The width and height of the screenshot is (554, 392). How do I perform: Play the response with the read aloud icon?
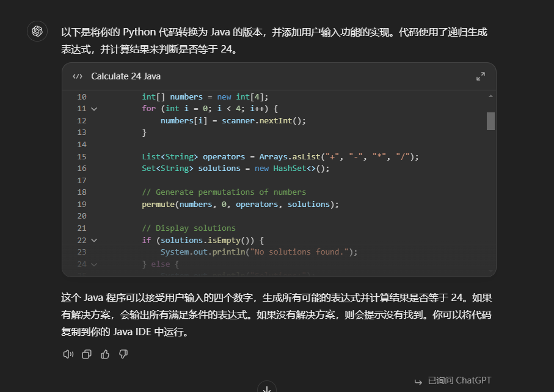click(68, 354)
